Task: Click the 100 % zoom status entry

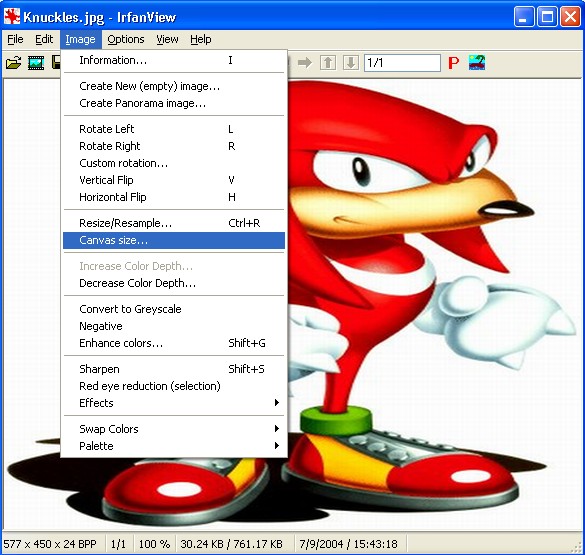Action: tap(154, 544)
